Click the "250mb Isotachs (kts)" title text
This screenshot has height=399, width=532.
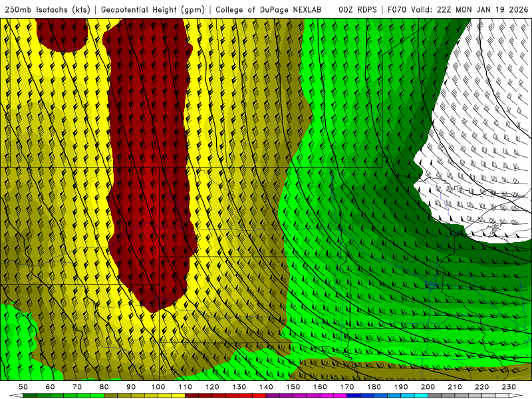click(47, 9)
